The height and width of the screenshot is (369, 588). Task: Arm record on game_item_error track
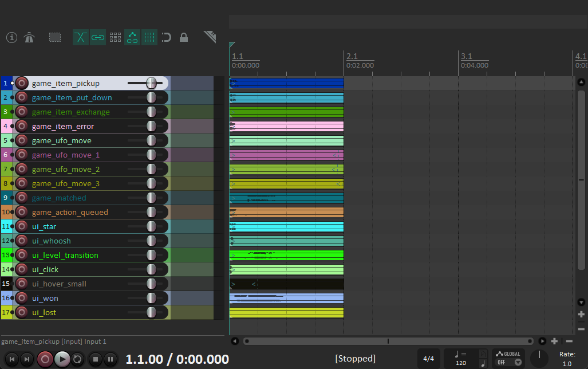[x=22, y=126]
